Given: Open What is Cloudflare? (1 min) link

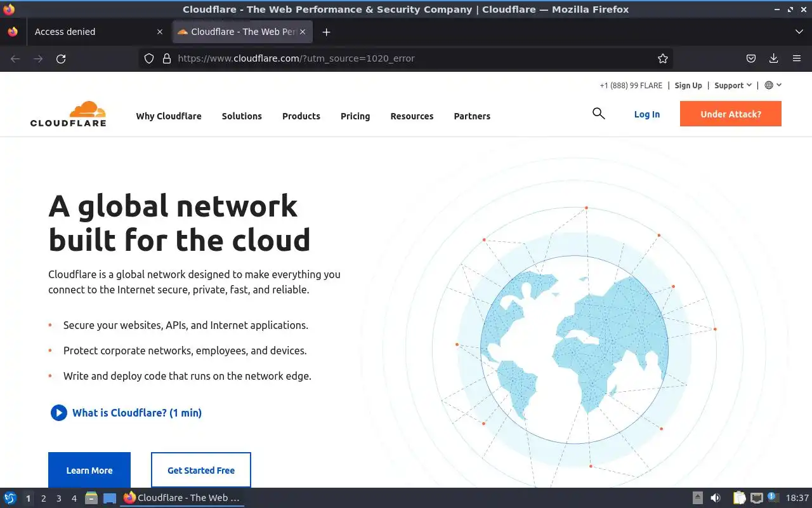Looking at the screenshot, I should tap(137, 413).
